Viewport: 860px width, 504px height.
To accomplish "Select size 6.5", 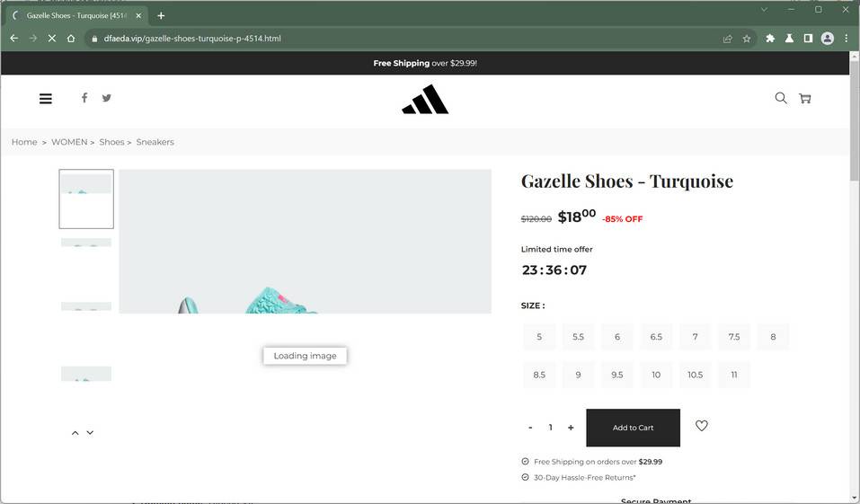I will 656,337.
